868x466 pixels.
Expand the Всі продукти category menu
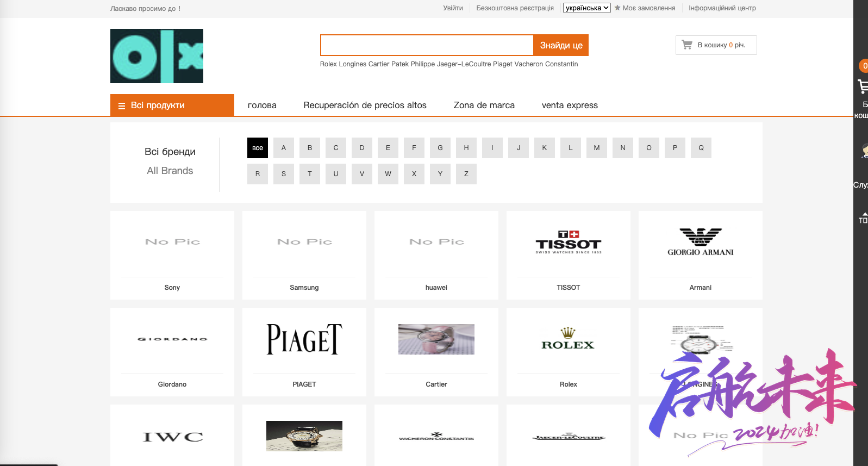point(172,105)
